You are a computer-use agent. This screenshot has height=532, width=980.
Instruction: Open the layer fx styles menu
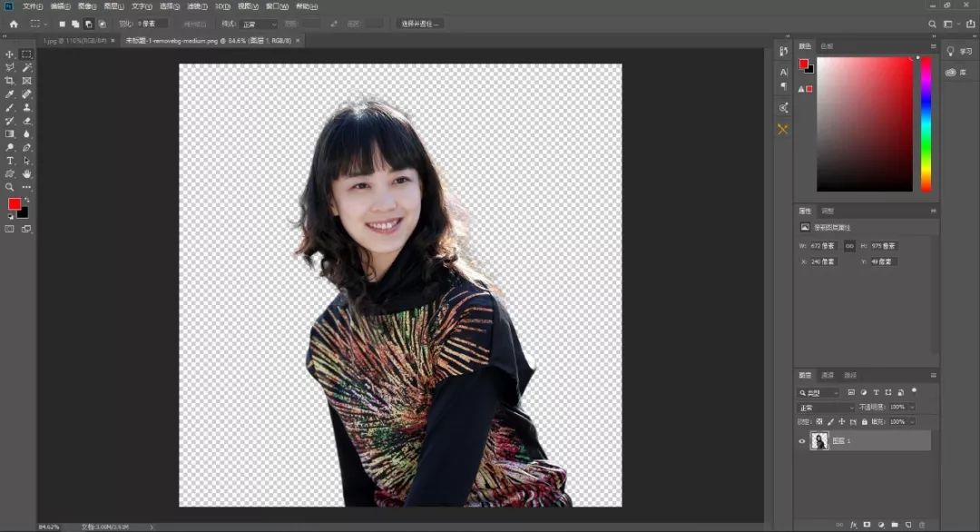click(x=851, y=524)
